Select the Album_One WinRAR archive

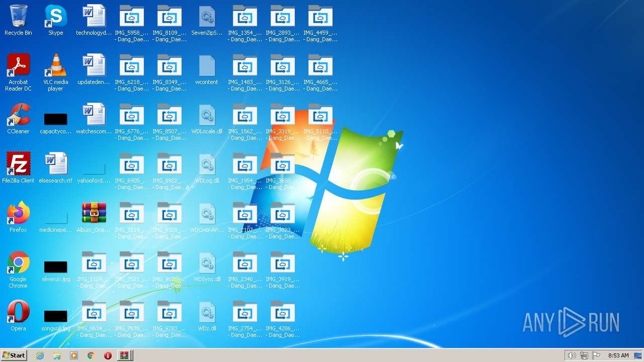(x=94, y=217)
